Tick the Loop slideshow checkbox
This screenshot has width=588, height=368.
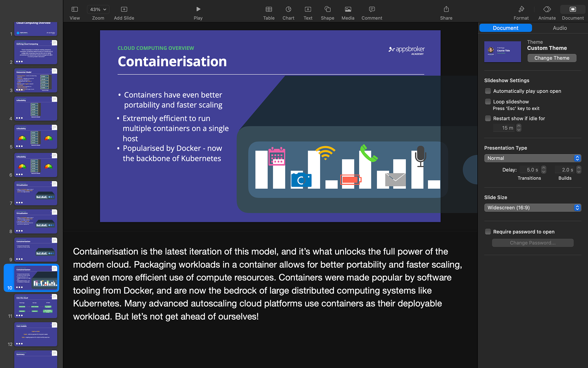[x=488, y=102]
